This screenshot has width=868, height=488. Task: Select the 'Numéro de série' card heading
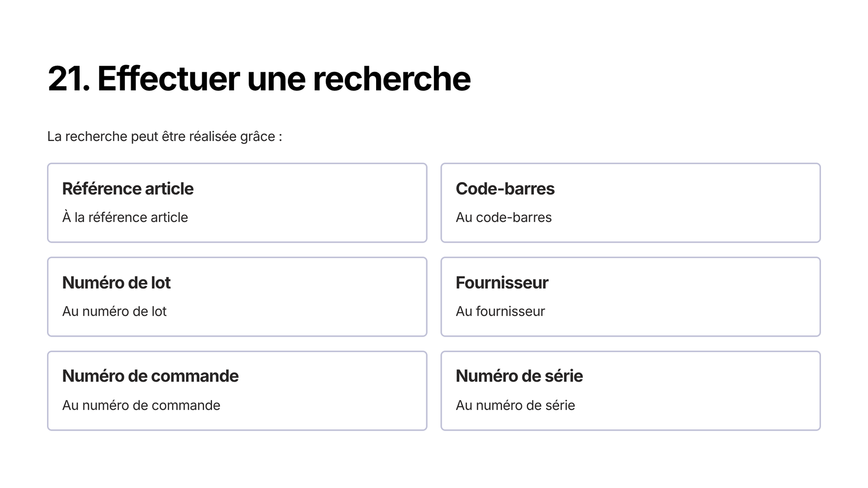point(519,376)
